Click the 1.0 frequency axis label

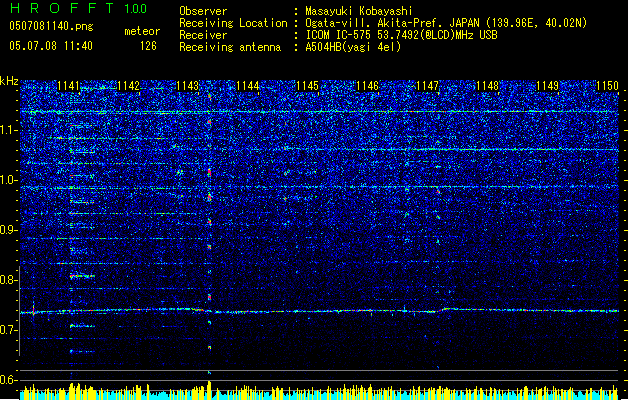(9, 180)
